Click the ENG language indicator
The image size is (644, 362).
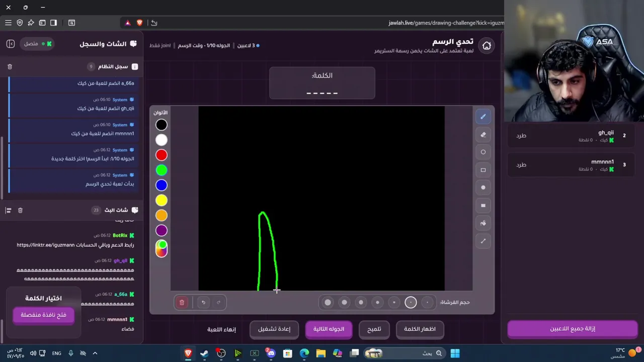(x=57, y=353)
